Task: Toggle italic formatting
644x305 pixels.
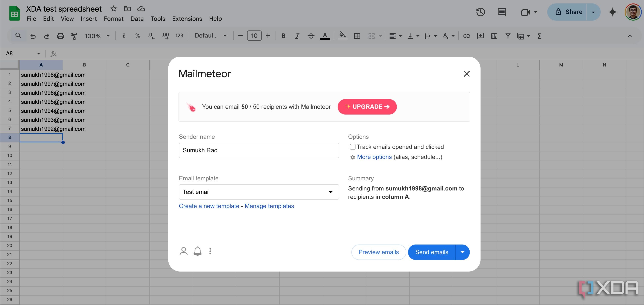Action: 297,36
